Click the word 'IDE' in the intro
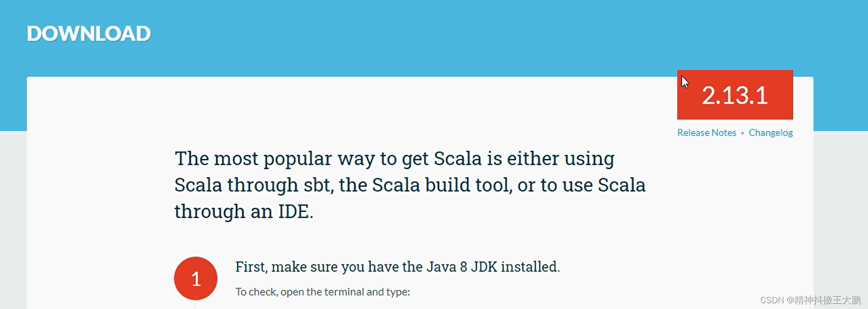Screen dimensions: 868x309 click(293, 212)
